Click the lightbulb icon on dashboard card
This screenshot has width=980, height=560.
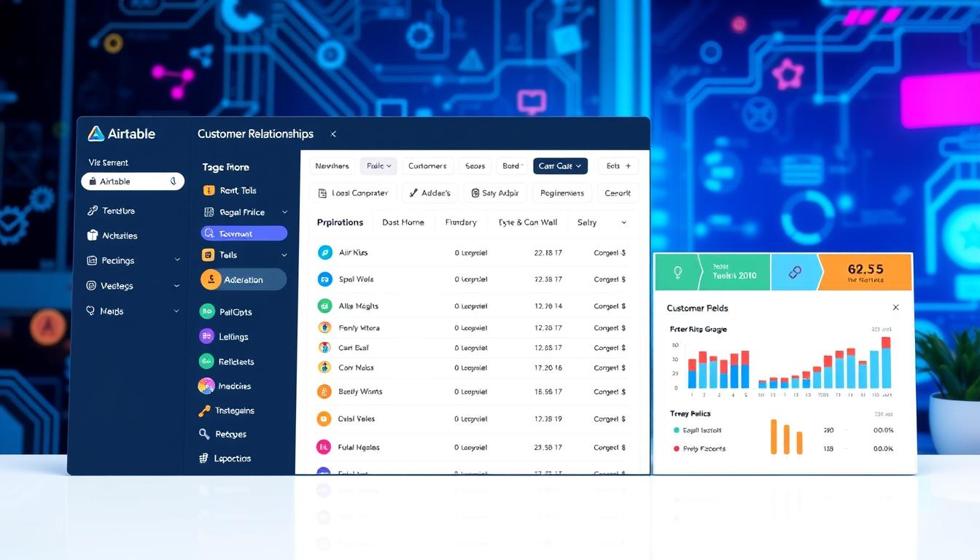(677, 273)
